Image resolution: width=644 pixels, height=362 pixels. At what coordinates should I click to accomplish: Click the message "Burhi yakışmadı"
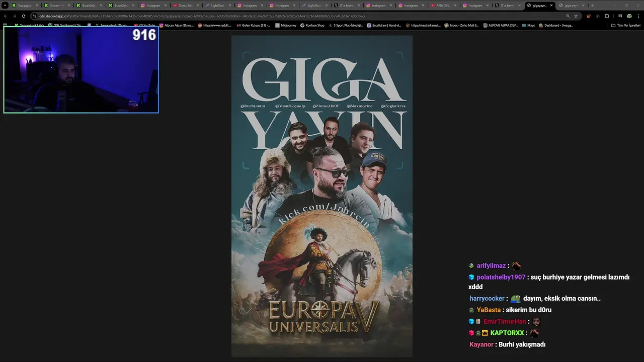522,344
